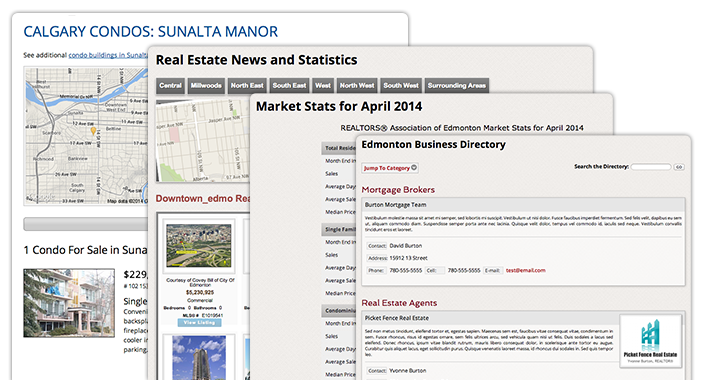
Task: Click the Search the Directory input field
Action: [651, 167]
